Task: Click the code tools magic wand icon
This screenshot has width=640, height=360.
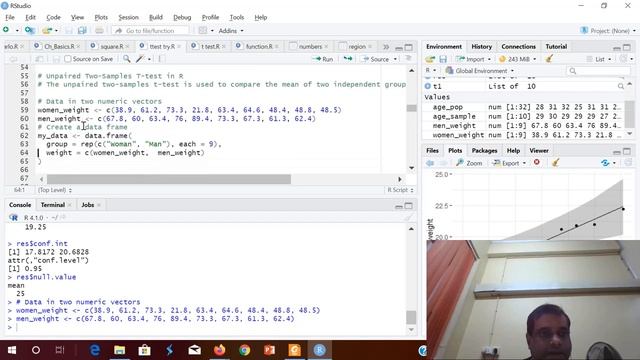Action: (x=140, y=59)
